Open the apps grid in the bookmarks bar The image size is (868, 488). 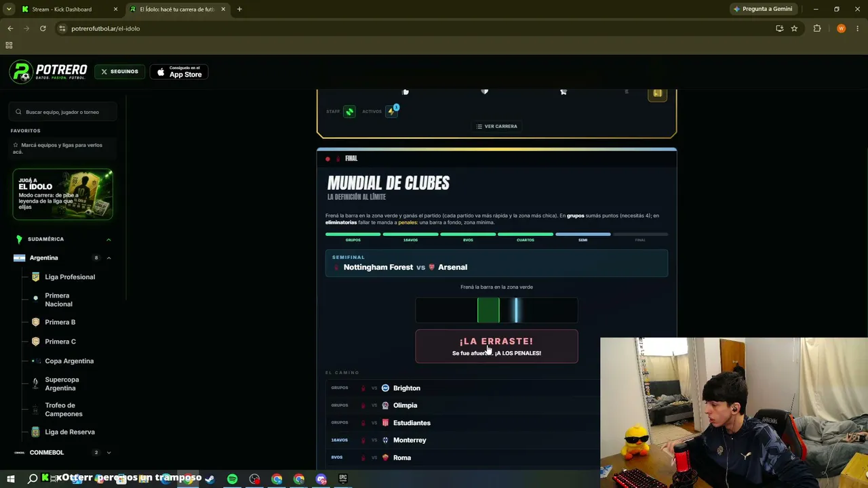tap(9, 45)
